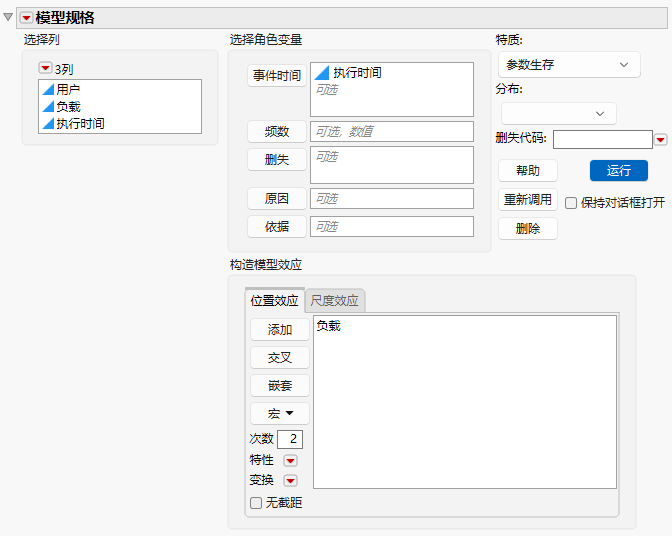This screenshot has height=536, width=672.
Task: Click the 原因 role input box
Action: pos(392,199)
